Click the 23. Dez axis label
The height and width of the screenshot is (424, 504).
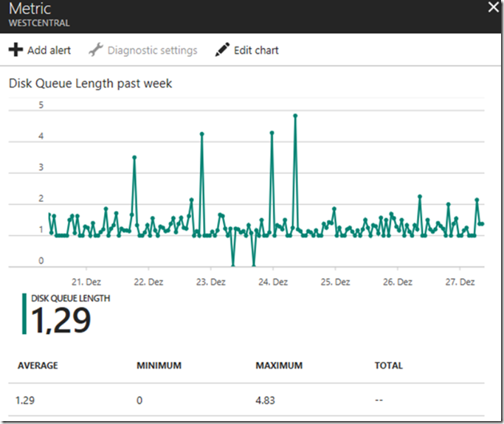[211, 282]
